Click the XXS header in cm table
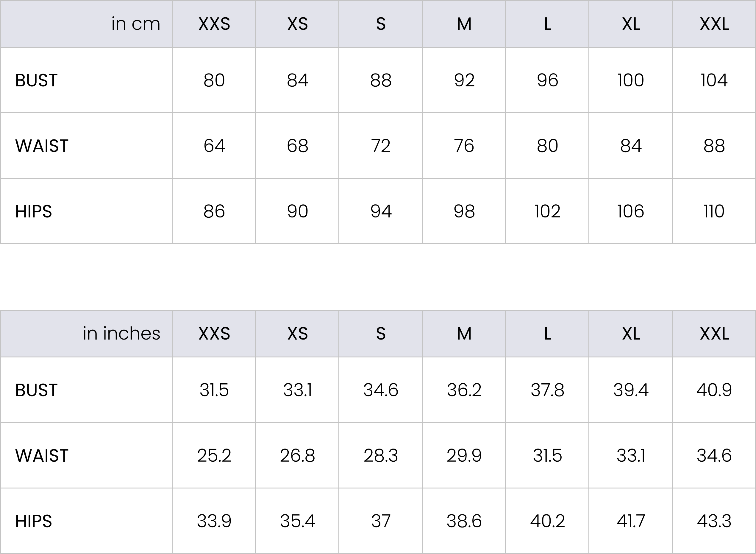756x554 pixels. coord(214,24)
